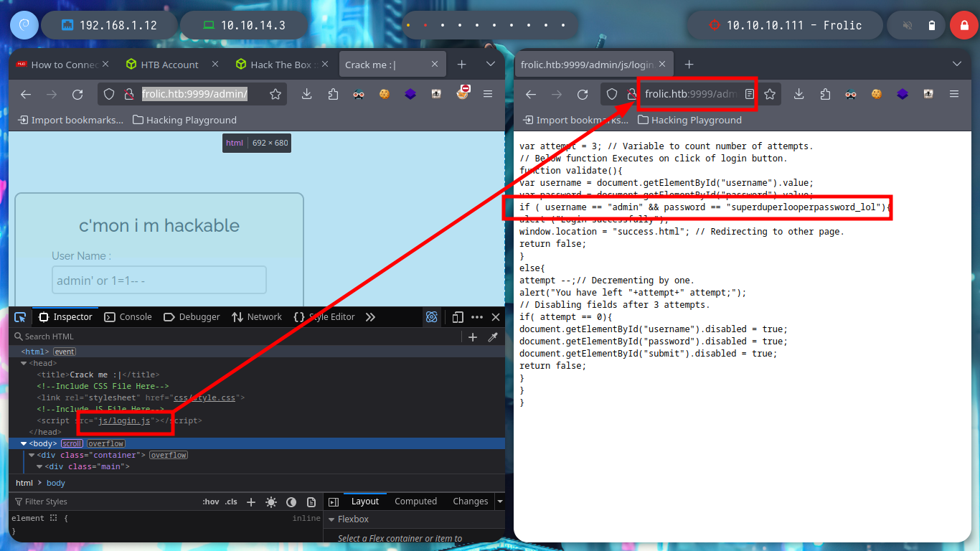This screenshot has width=980, height=551.
Task: Toggle the .cls classes panel
Action: (x=231, y=501)
